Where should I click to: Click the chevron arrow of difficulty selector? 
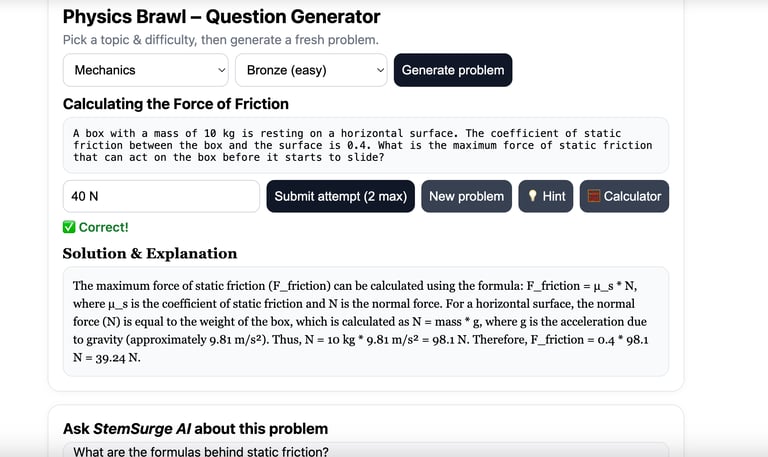point(380,70)
